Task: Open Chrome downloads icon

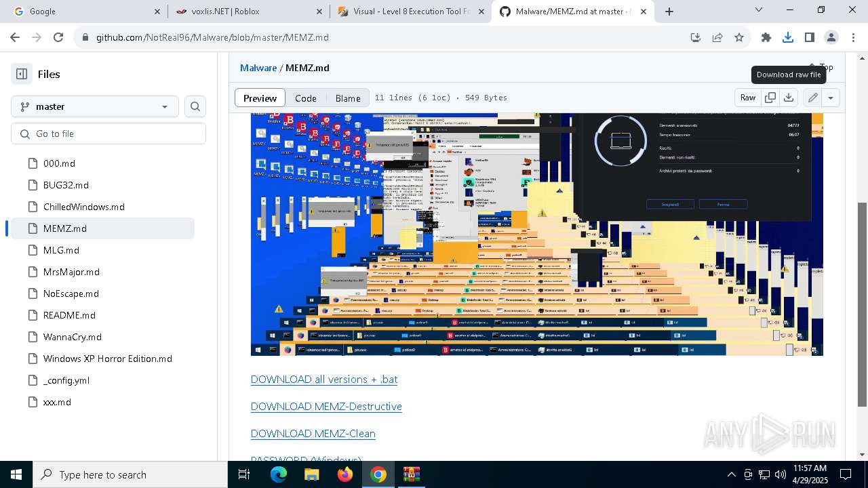Action: pos(788,37)
